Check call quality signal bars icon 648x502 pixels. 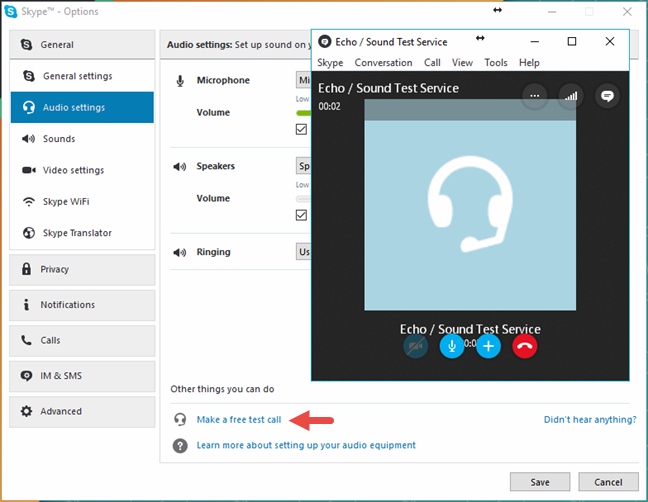[571, 96]
